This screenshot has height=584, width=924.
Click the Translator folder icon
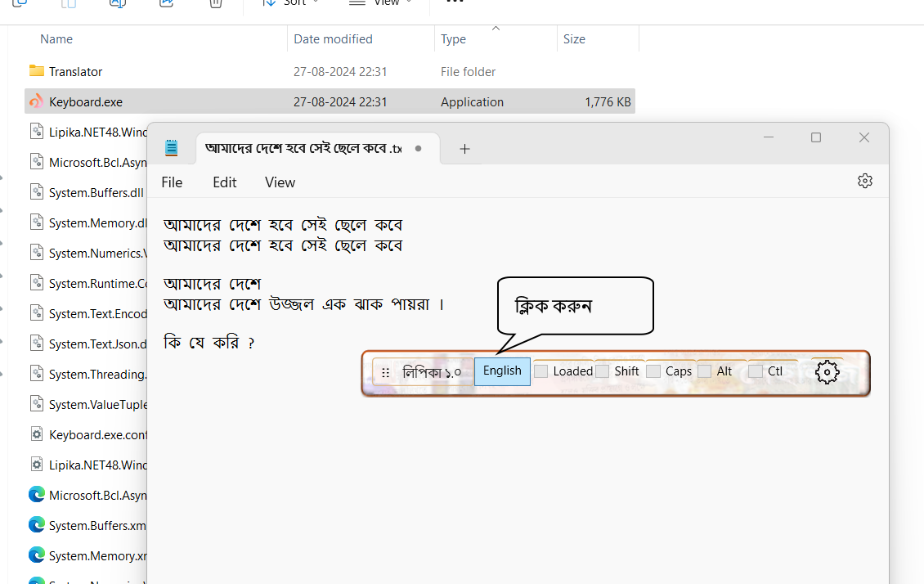click(x=36, y=71)
